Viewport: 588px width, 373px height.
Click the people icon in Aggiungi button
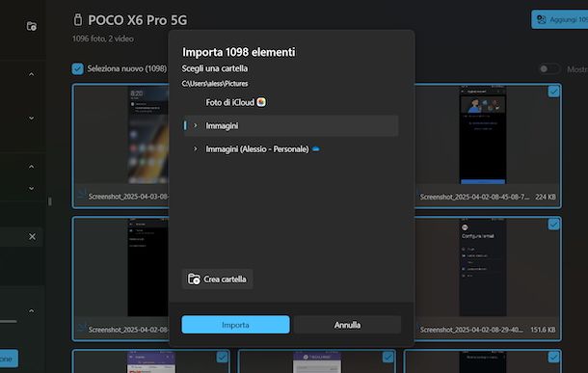(541, 19)
